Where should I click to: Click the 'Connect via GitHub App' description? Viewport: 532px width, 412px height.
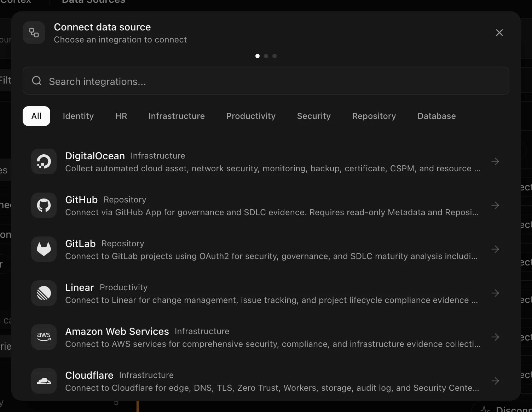272,212
